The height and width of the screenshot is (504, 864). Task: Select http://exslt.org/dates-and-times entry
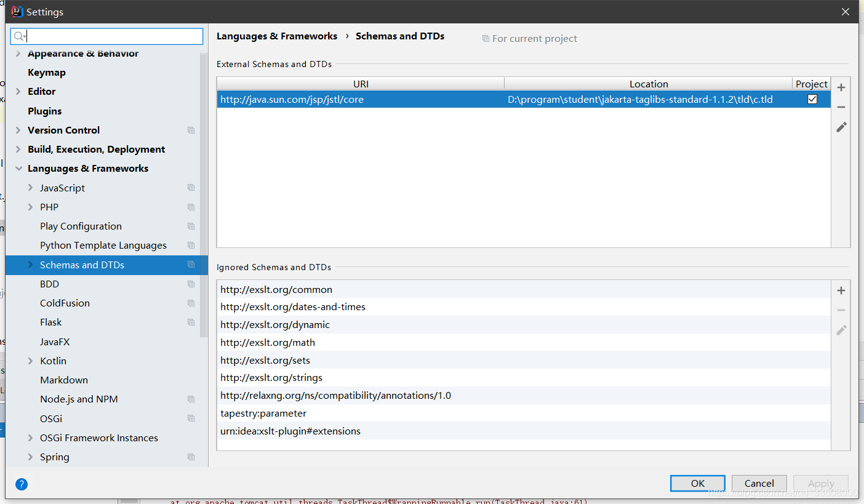(524, 306)
